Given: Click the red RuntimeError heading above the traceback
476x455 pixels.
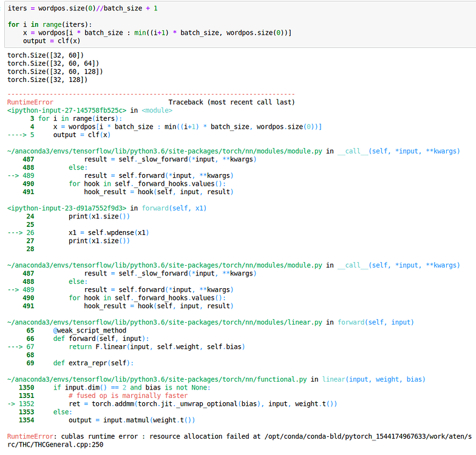Looking at the screenshot, I should click(x=30, y=103).
